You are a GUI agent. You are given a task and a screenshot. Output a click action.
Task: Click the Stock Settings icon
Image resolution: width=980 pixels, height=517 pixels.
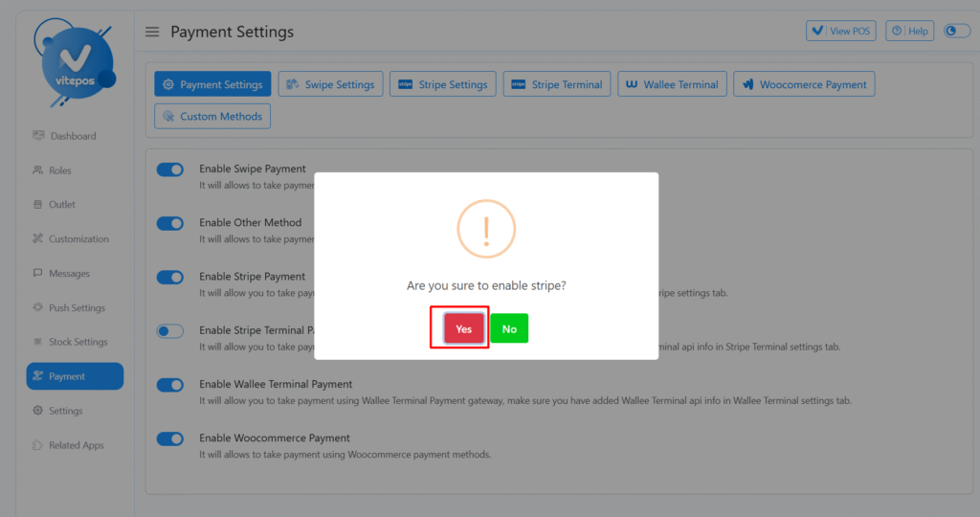coord(37,342)
